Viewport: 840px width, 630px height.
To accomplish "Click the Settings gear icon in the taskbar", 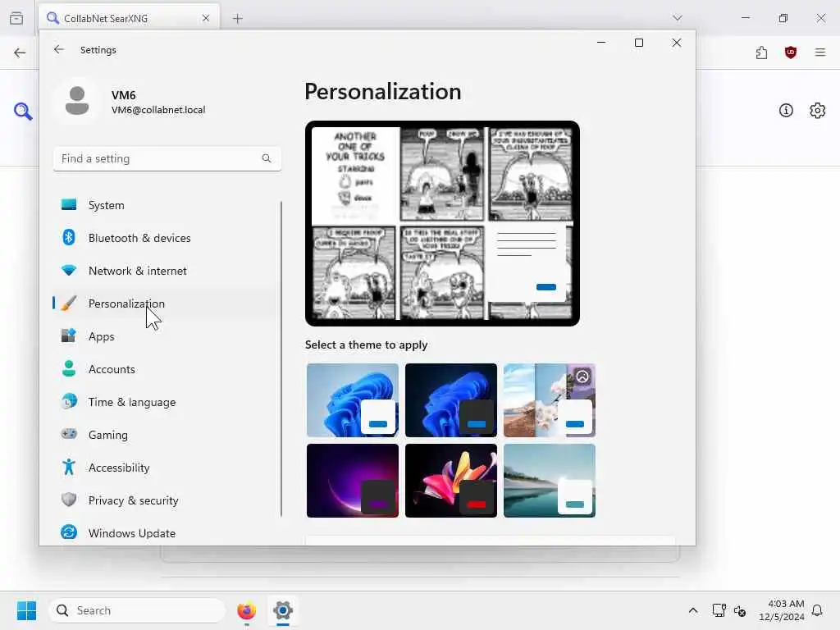I will pyautogui.click(x=283, y=610).
